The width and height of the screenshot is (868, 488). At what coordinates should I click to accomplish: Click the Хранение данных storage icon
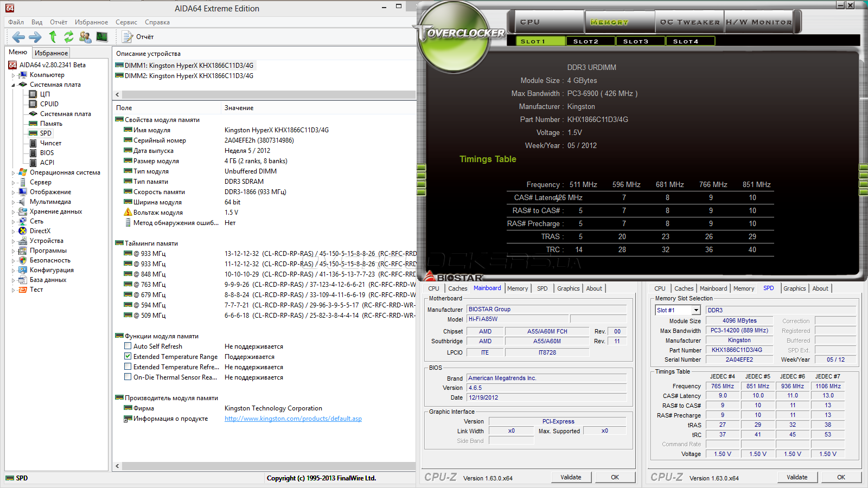click(x=23, y=211)
